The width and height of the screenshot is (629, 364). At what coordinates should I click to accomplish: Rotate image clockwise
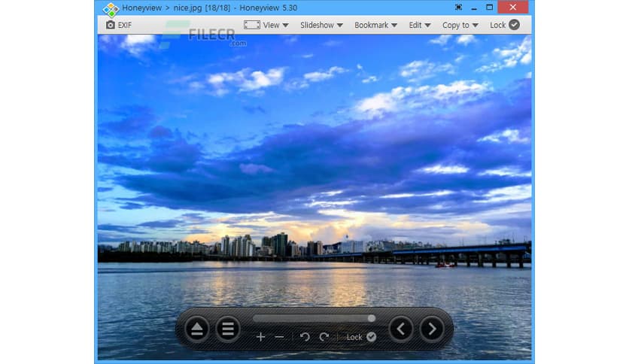(x=324, y=337)
